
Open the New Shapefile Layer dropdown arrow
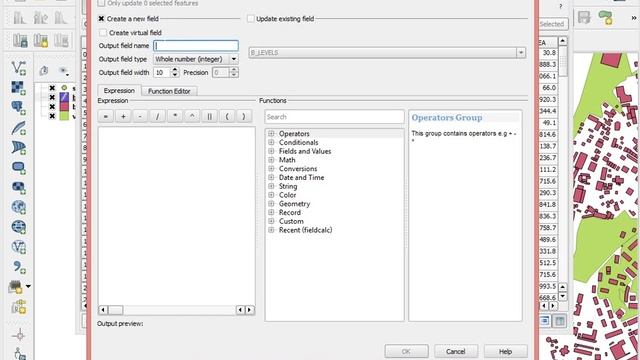pos(28,287)
